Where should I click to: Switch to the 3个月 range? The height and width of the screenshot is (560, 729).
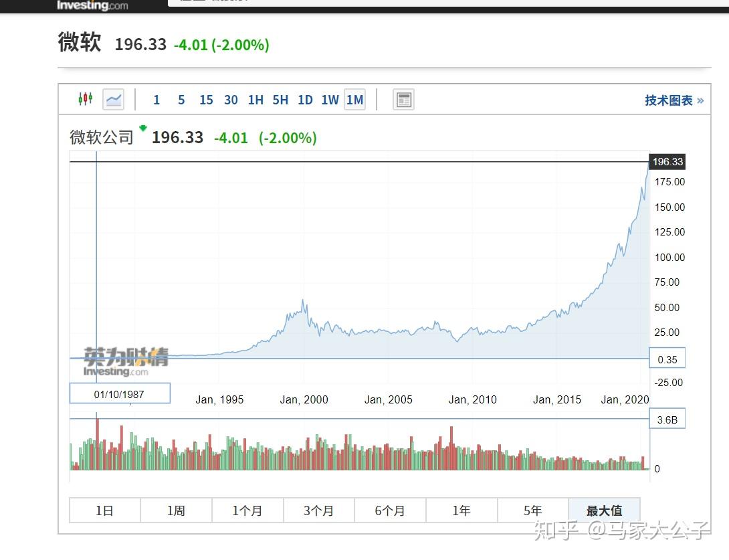[319, 510]
